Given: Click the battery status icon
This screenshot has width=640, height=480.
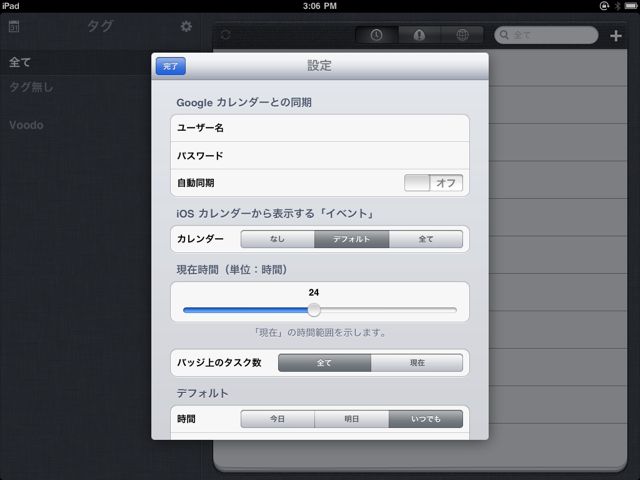Looking at the screenshot, I should point(631,6).
